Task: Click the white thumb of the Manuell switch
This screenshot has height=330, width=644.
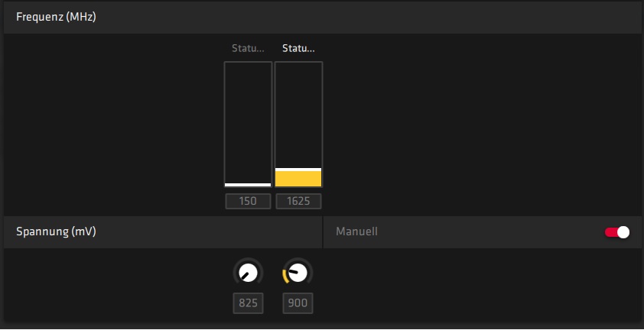Action: (x=623, y=232)
